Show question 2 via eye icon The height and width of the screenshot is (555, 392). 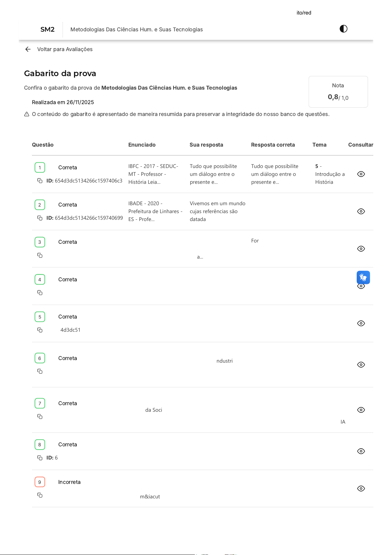361,211
